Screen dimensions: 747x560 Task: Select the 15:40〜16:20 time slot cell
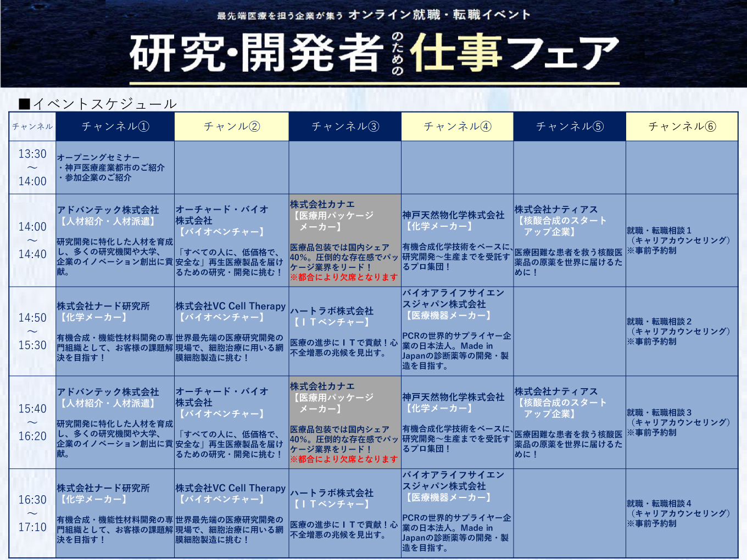point(32,422)
